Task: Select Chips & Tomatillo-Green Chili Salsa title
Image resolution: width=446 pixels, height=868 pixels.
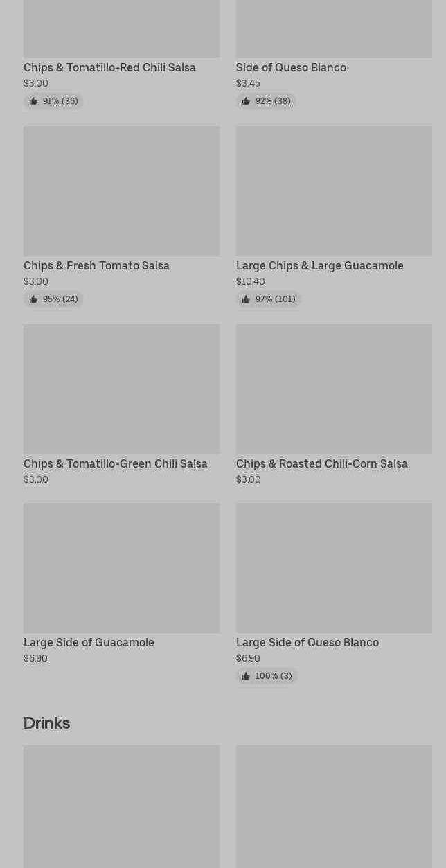Action: point(115,464)
